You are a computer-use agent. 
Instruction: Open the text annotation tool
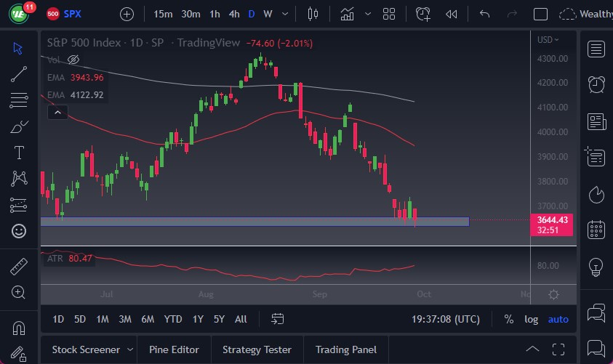20,153
